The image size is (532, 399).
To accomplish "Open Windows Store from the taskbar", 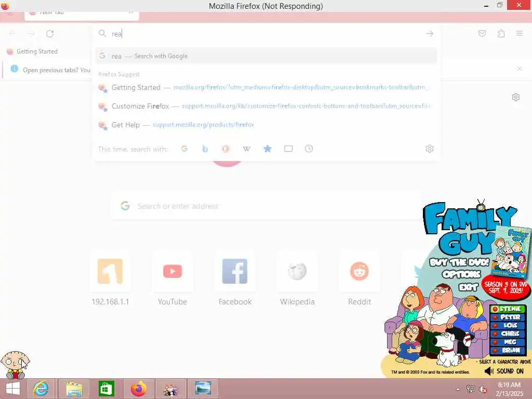I will [106, 389].
